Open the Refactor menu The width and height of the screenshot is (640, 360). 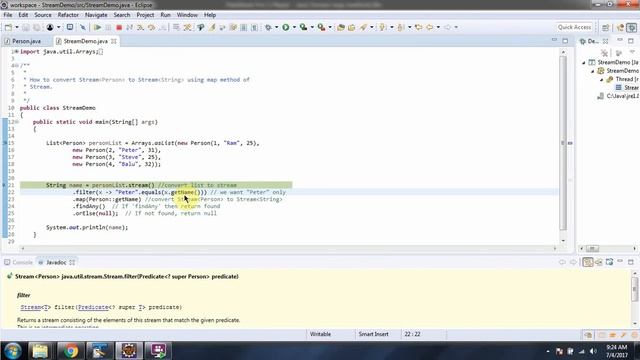[68, 15]
